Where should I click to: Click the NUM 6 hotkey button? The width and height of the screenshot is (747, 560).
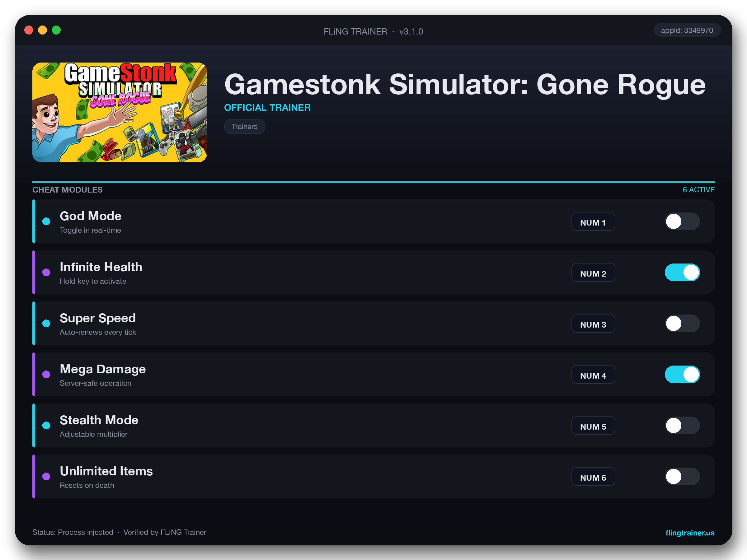click(593, 477)
